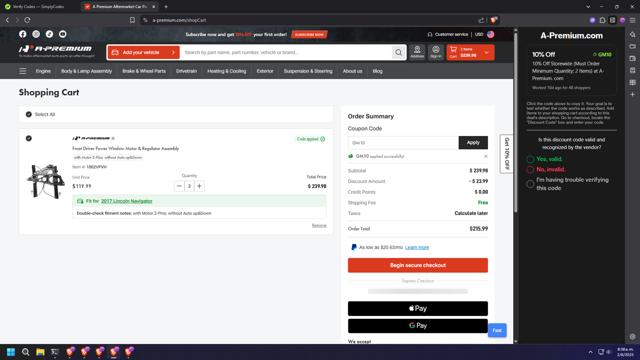Open Front Driver Power Window Motor title
Viewport: 640px width, 360px height.
pos(126,149)
